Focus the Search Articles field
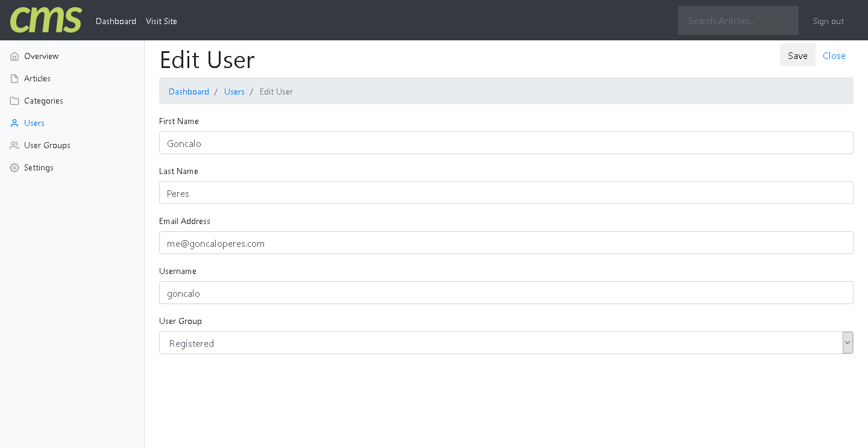Viewport: 868px width, 448px height. 738,20
